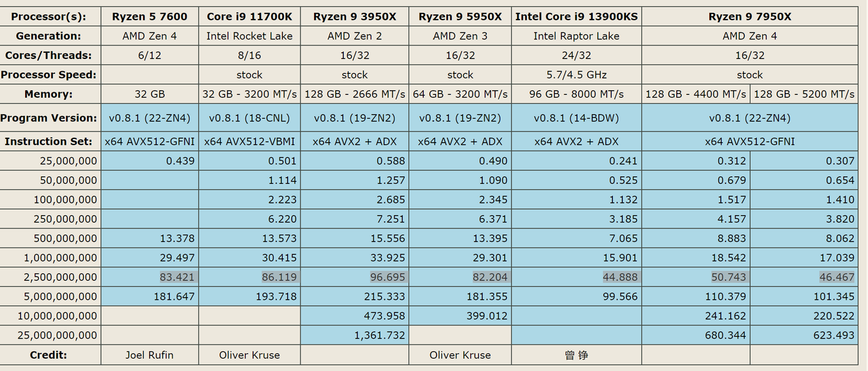Click the "Joel Rufin" credit cell
868x371 pixels.
pos(149,355)
